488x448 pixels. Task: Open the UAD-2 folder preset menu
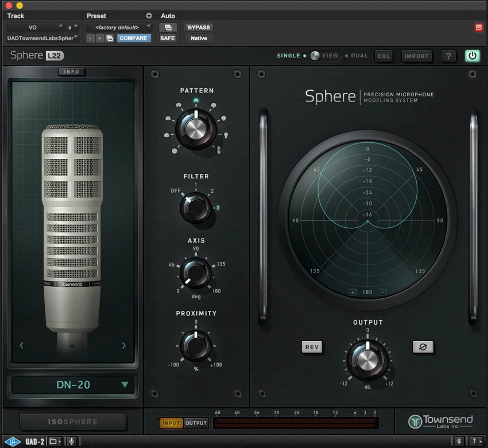point(55,441)
